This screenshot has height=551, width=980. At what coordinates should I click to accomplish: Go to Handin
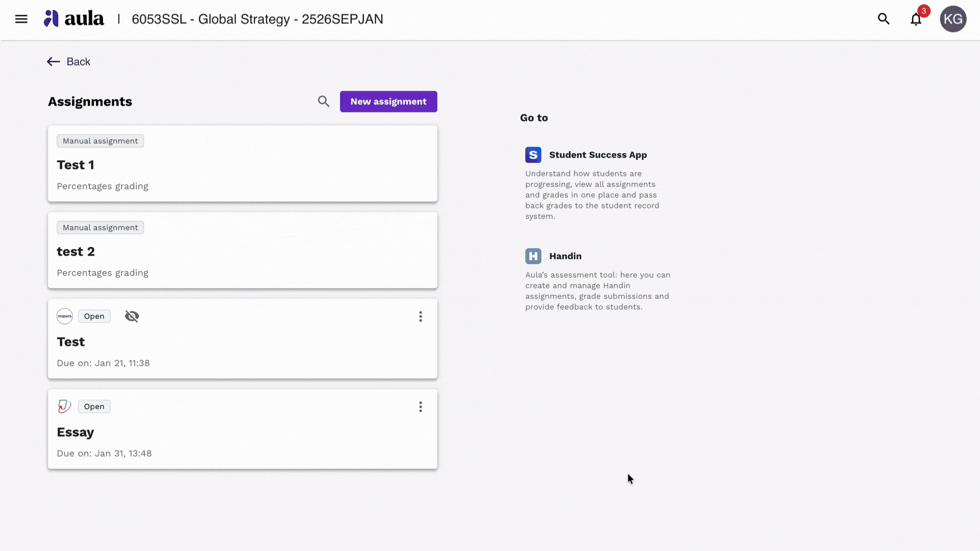[565, 256]
